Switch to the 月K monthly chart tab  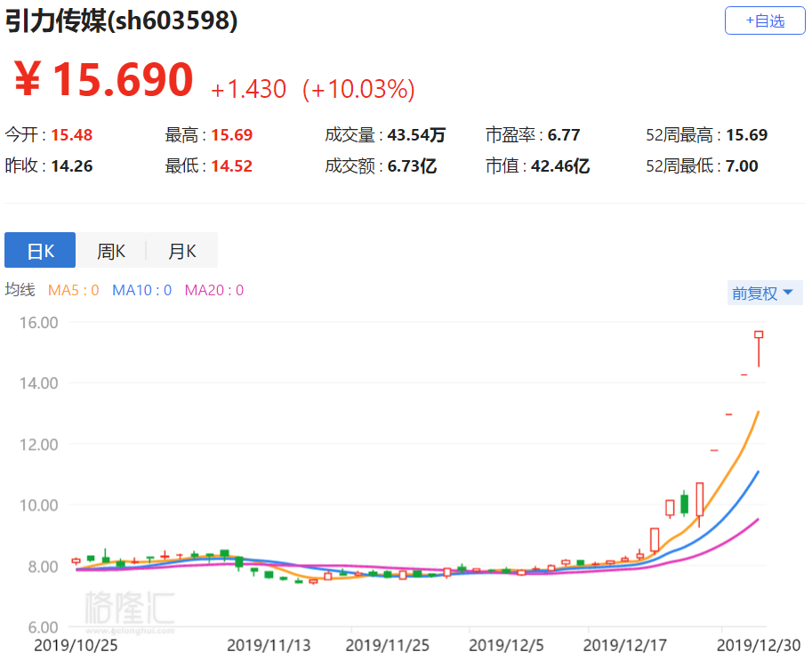click(x=181, y=250)
